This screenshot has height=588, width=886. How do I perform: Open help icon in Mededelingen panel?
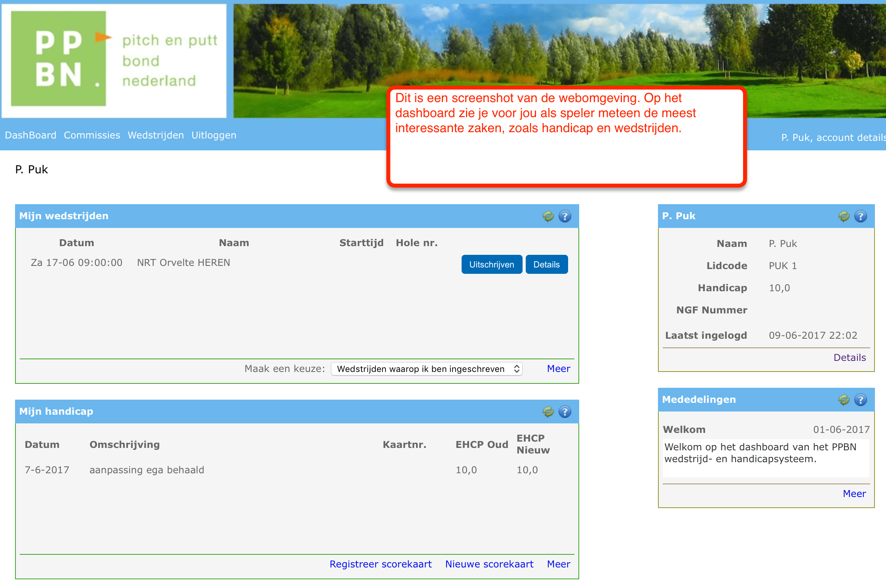point(861,400)
